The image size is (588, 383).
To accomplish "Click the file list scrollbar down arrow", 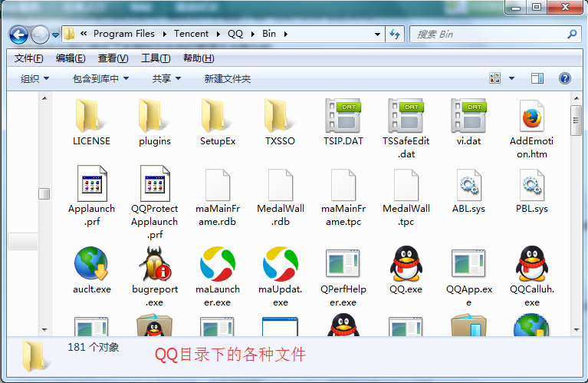I will [x=577, y=330].
